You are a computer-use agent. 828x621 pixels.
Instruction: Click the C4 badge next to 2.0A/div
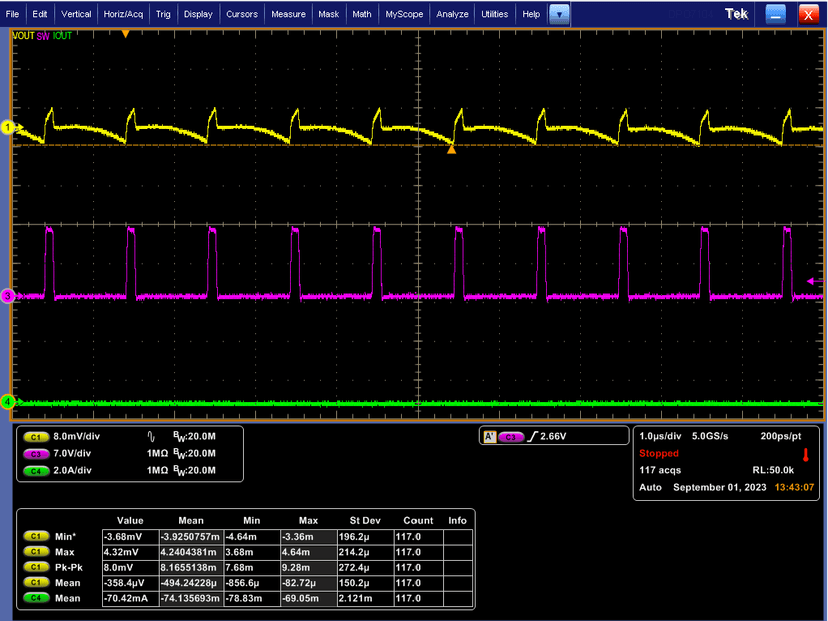pos(36,470)
